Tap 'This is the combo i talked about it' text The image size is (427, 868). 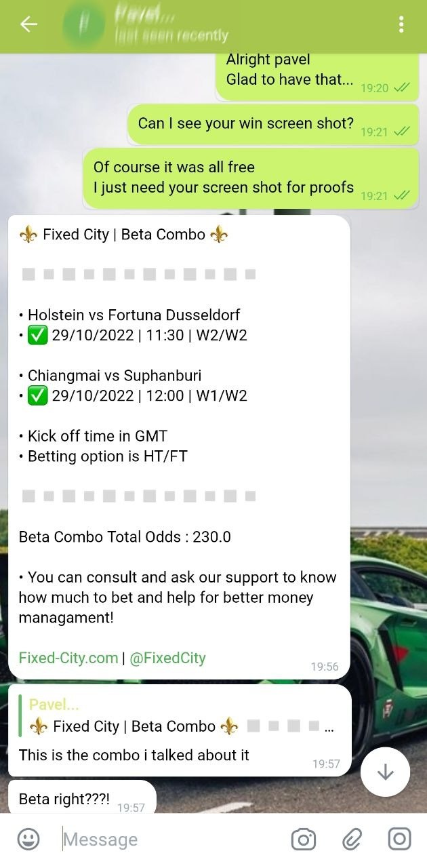tap(134, 755)
